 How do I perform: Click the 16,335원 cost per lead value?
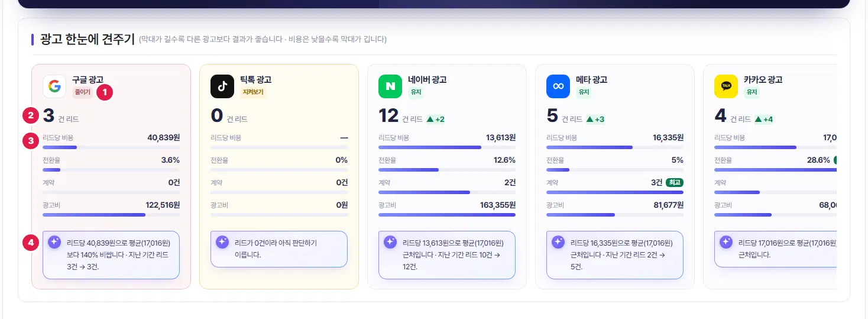[668, 137]
